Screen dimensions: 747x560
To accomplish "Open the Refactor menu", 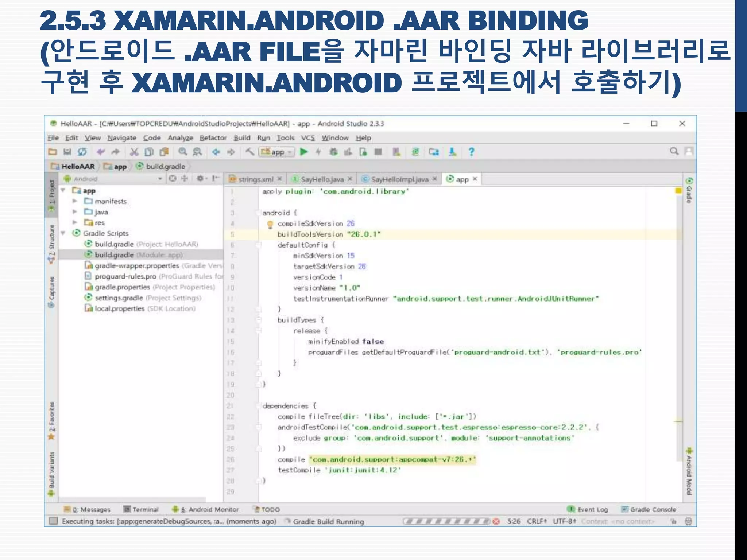I will pyautogui.click(x=213, y=138).
